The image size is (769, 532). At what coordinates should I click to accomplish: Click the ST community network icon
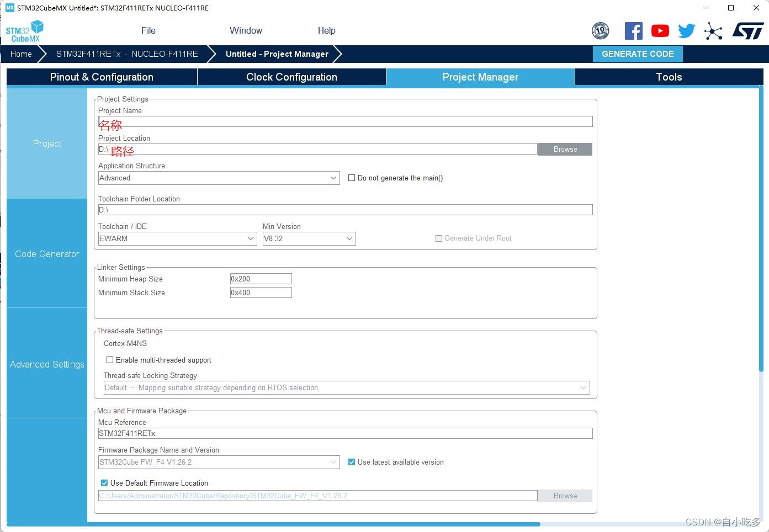tap(713, 31)
